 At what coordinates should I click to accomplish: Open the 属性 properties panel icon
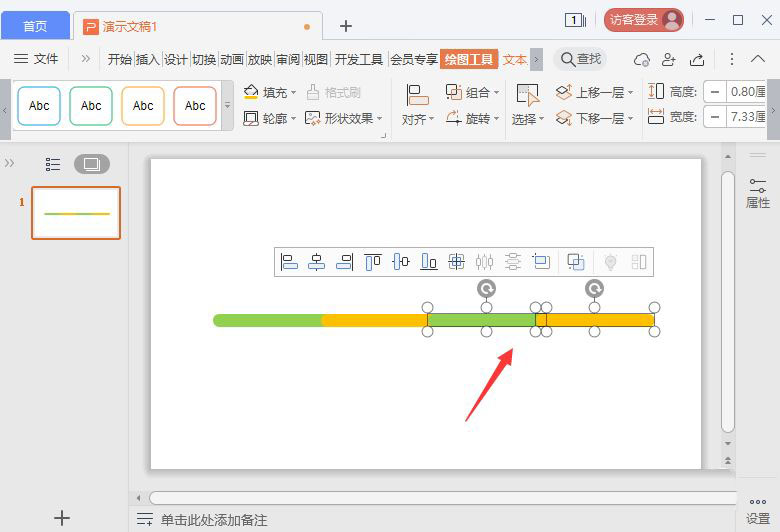coord(757,193)
